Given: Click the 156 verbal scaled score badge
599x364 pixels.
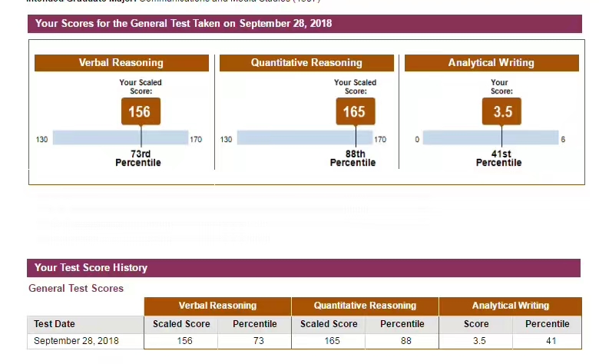Looking at the screenshot, I should [x=141, y=111].
